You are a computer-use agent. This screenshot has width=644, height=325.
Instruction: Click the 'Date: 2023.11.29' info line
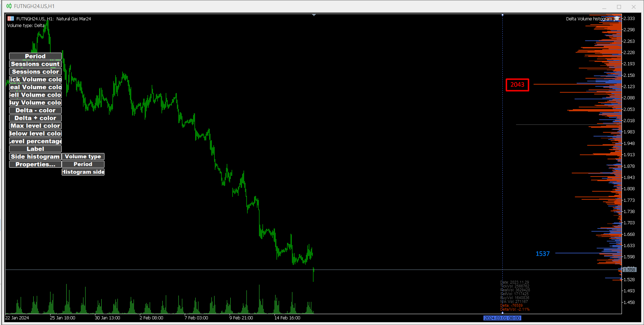515,282
